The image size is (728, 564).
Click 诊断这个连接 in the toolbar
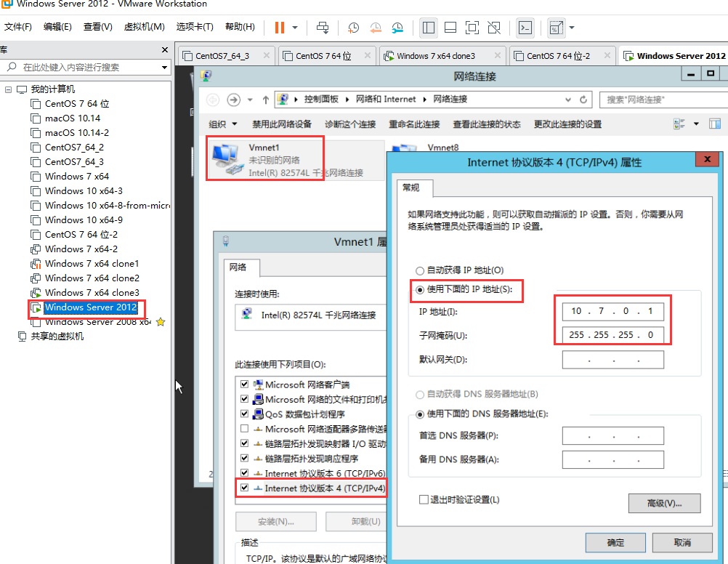tap(350, 124)
